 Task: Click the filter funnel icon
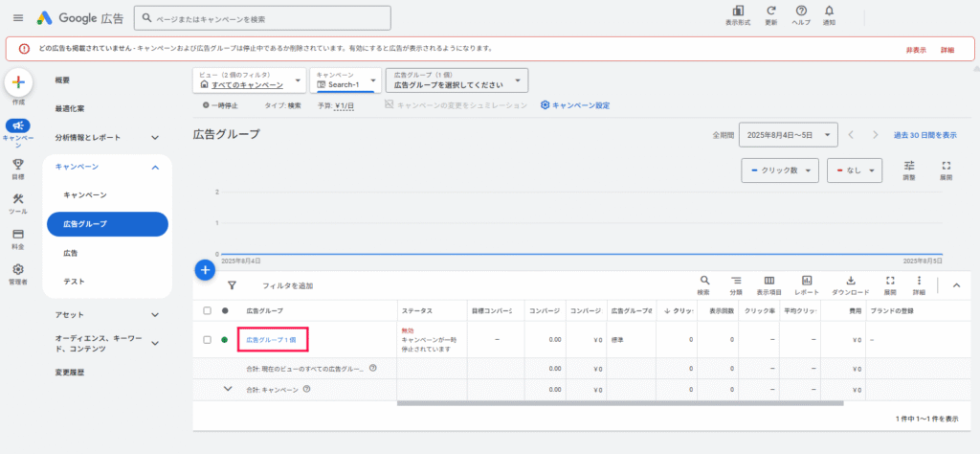coord(232,285)
